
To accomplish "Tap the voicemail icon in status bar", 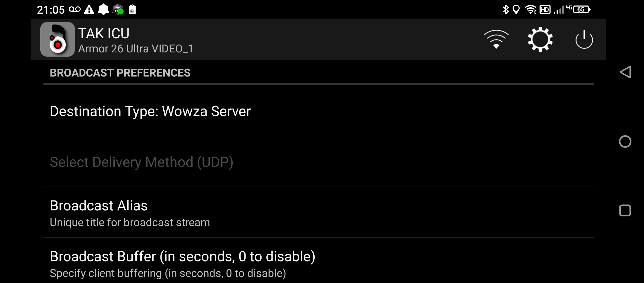I will click(x=75, y=10).
